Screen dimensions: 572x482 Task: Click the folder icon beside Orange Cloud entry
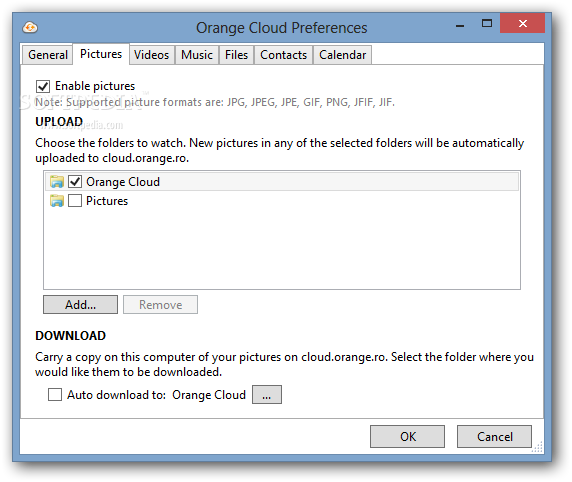(57, 182)
